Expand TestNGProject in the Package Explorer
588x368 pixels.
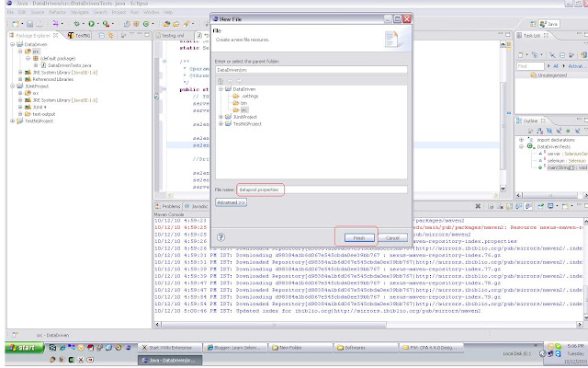coord(12,121)
